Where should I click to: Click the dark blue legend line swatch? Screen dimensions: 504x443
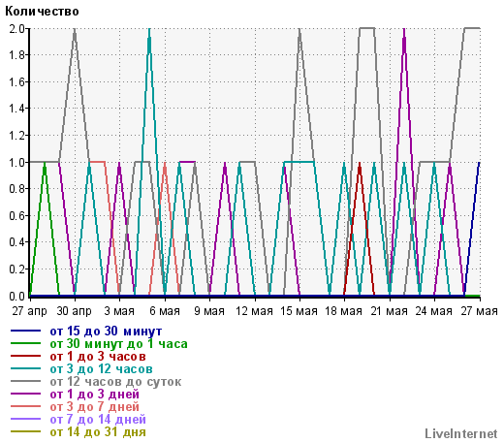point(25,331)
